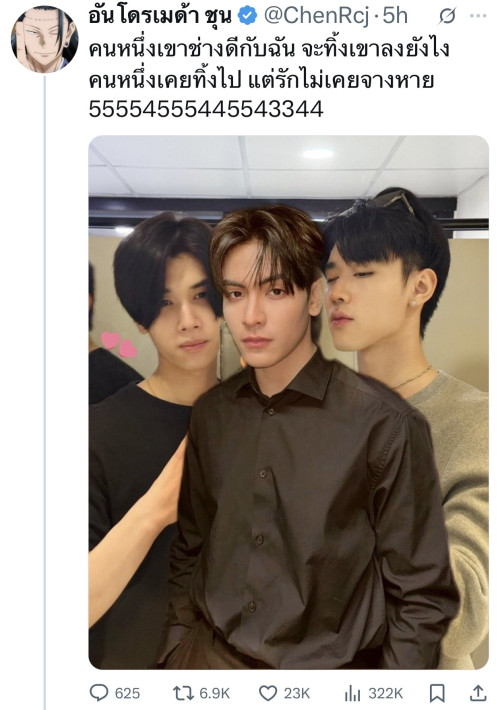Open the @ChenRcj handle link
The image size is (500, 710).
317,16
